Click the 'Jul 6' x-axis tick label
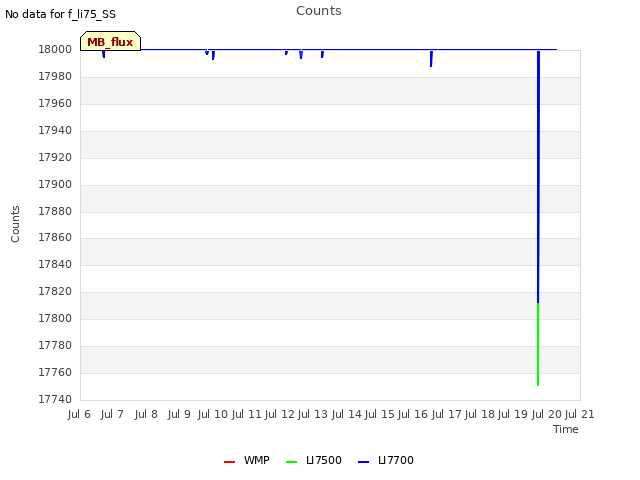The image size is (640, 480). [79, 414]
